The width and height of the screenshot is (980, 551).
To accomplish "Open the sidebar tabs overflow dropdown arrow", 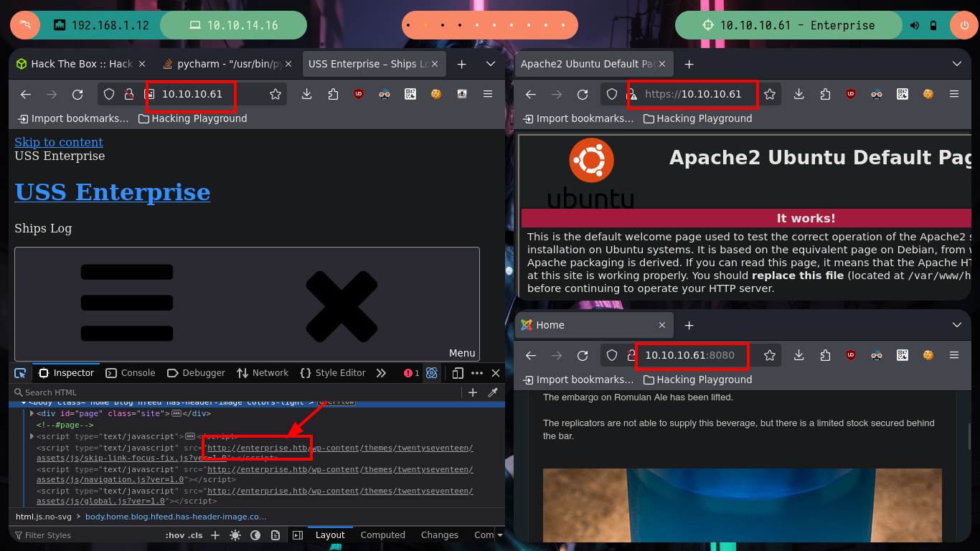I will [x=500, y=535].
